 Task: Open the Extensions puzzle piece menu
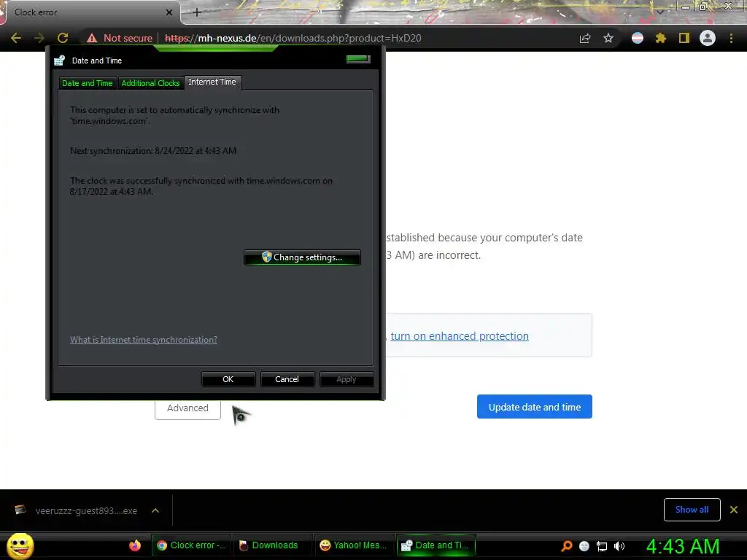coord(660,38)
